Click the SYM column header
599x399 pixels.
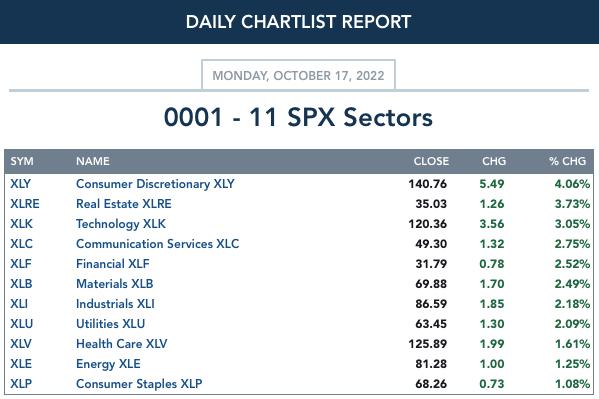(22, 161)
